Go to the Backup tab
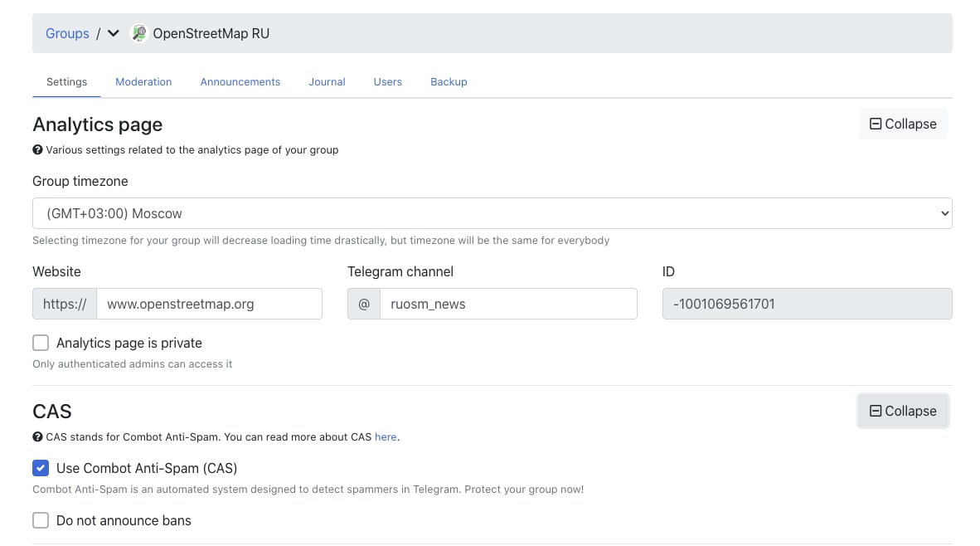 point(449,82)
